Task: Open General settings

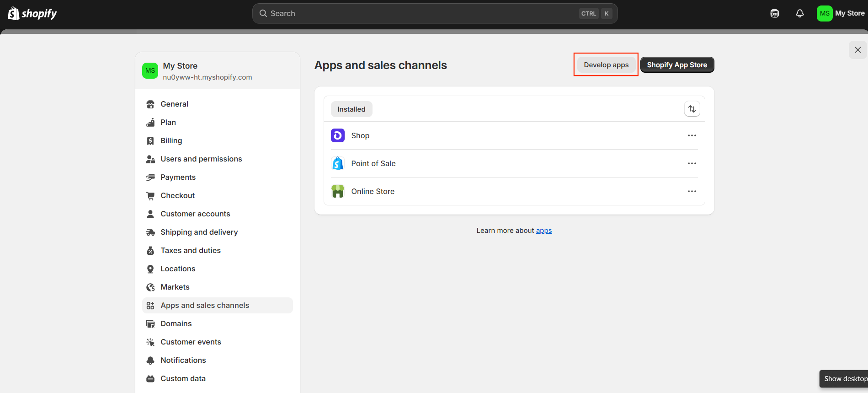Action: tap(218, 104)
